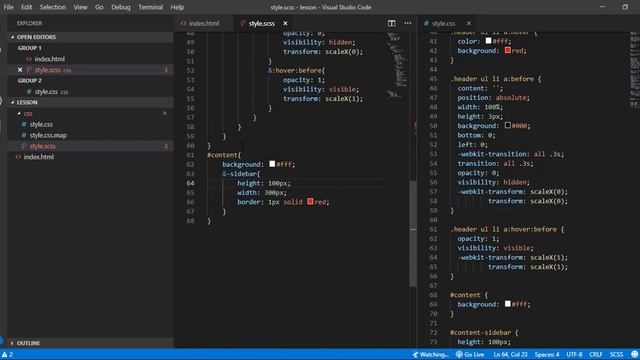Click white #fff swatch on scss line 62

point(272,164)
